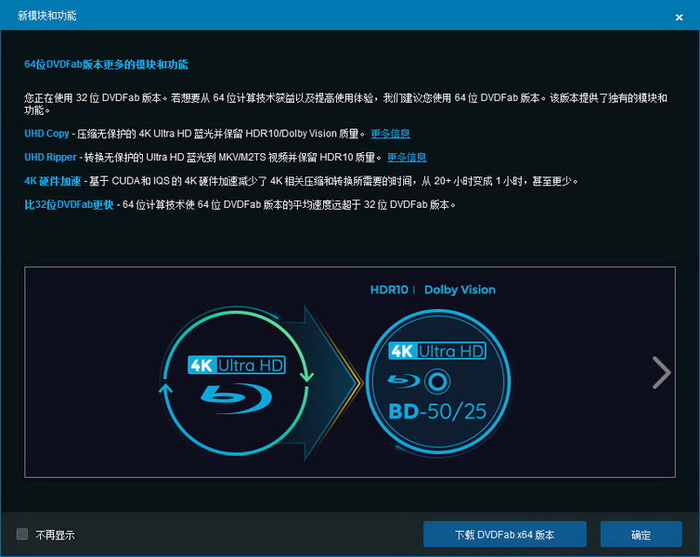Close the 新模块和功能 dialog
This screenshot has height=557, width=700.
pos(679,17)
